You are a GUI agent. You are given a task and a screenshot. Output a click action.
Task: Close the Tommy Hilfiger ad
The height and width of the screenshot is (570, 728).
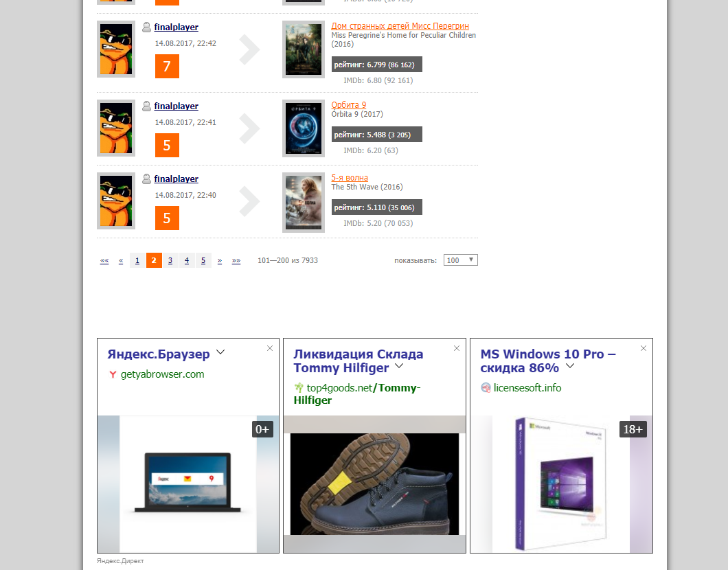pos(457,348)
